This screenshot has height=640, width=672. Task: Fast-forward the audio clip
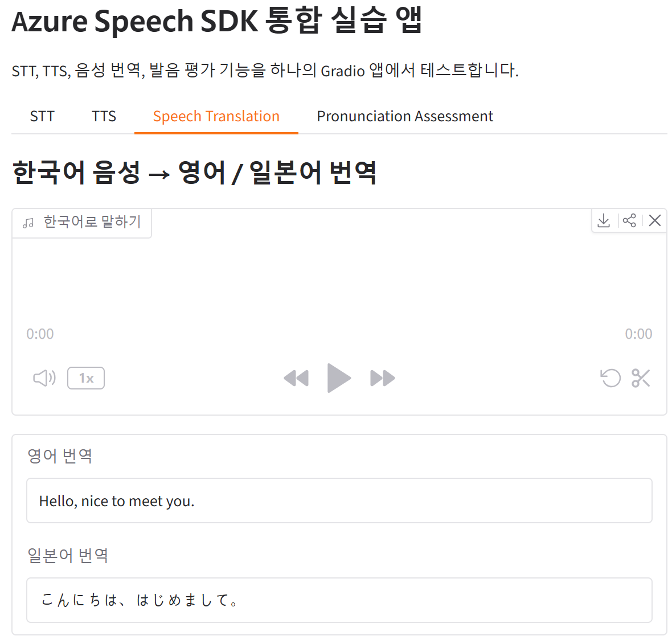382,378
